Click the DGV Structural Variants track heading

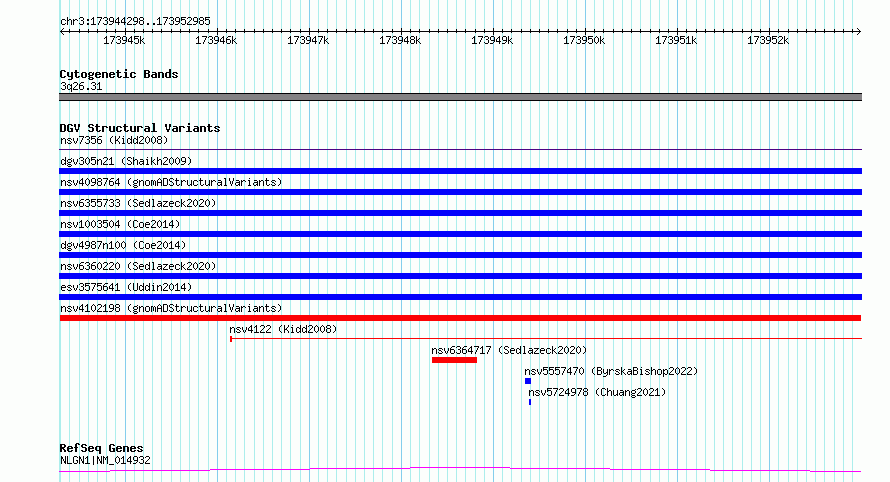(x=140, y=128)
